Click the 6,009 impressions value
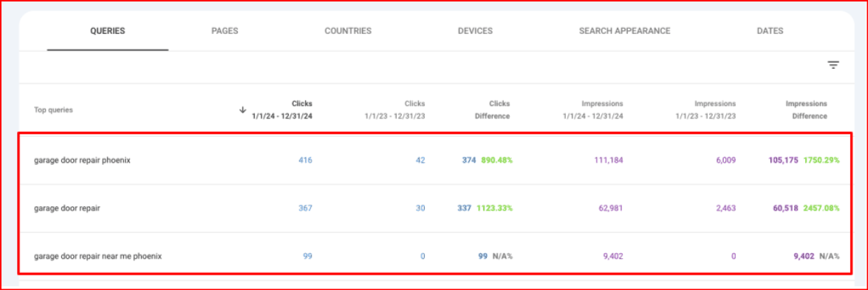Viewport: 868px width, 290px height. pyautogui.click(x=725, y=161)
